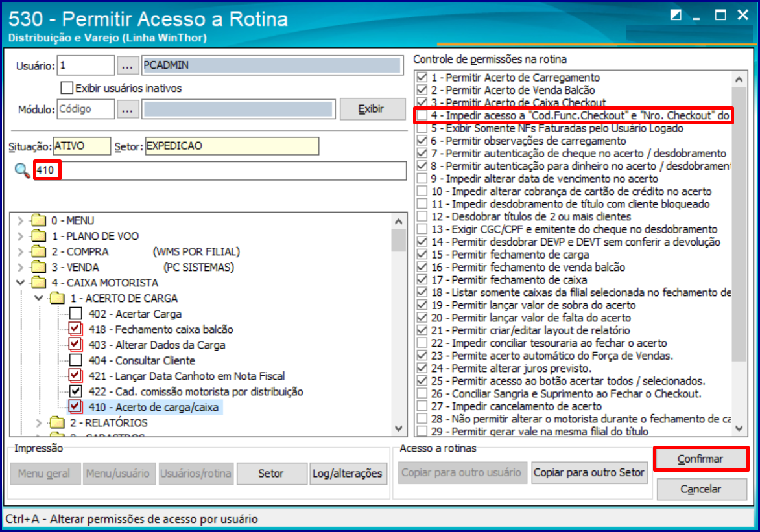Select tree row 410 - Acerto de carga/caixa
760x532 pixels.
(x=154, y=407)
